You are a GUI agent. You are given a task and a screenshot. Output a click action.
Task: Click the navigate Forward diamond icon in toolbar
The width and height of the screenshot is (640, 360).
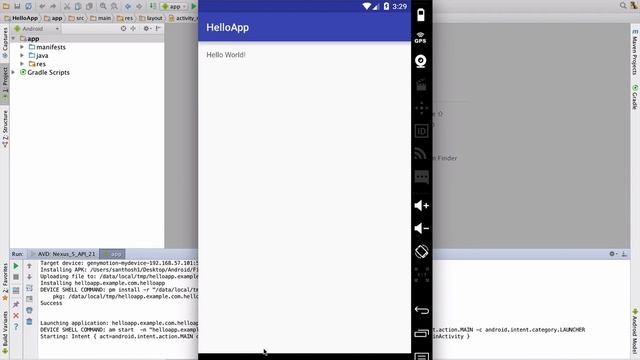(139, 6)
